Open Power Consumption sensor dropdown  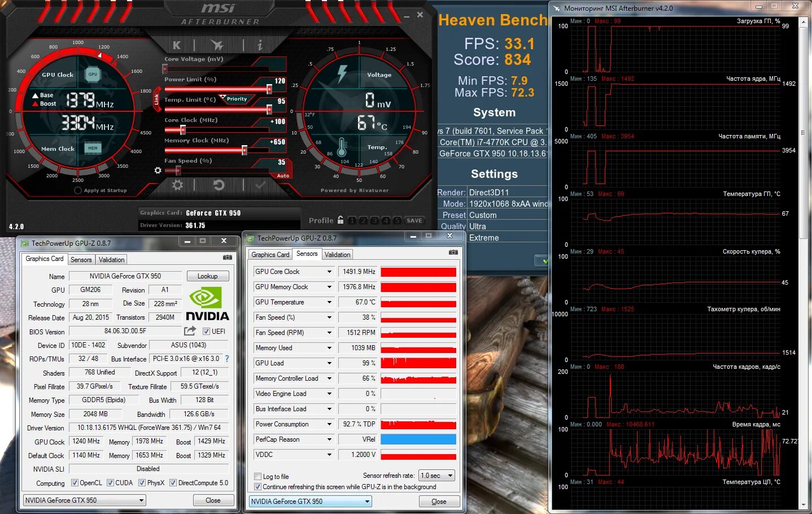pyautogui.click(x=330, y=424)
